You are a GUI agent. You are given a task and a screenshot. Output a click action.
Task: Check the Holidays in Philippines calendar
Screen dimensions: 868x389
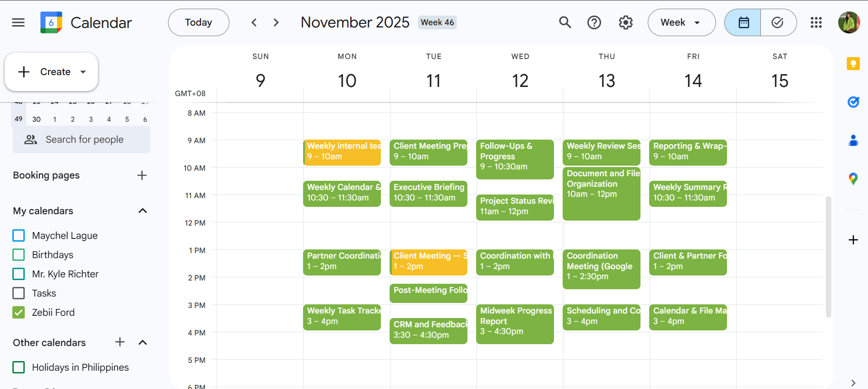pos(19,367)
